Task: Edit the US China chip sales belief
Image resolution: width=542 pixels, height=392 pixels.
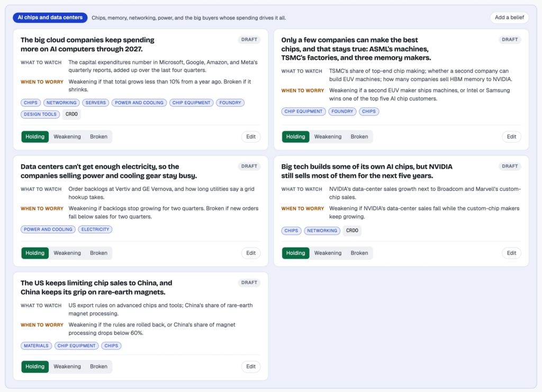Action: click(250, 367)
